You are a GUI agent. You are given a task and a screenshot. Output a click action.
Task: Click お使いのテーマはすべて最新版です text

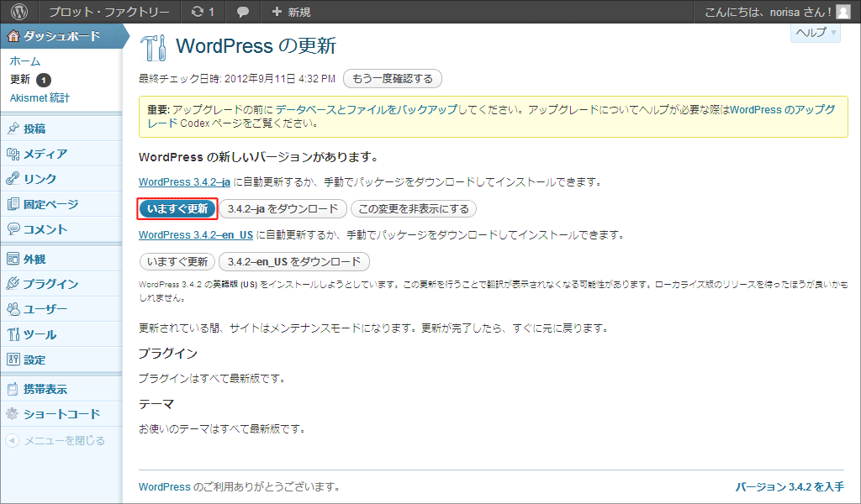(222, 429)
